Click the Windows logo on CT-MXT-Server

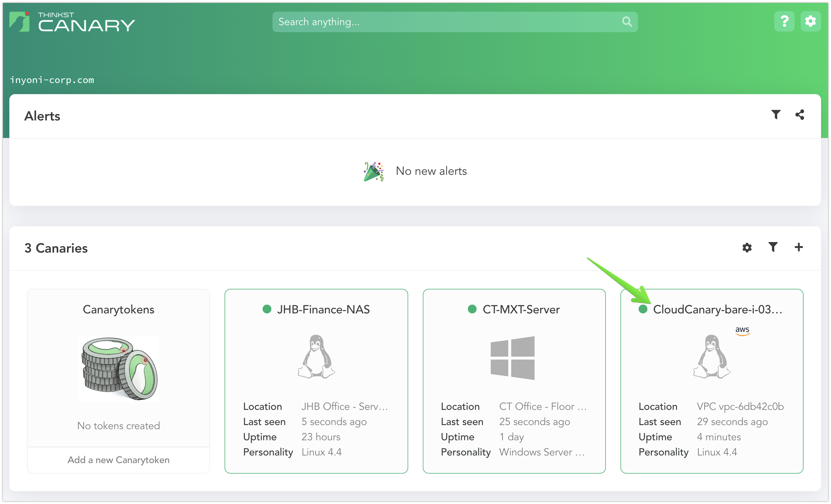click(x=512, y=358)
